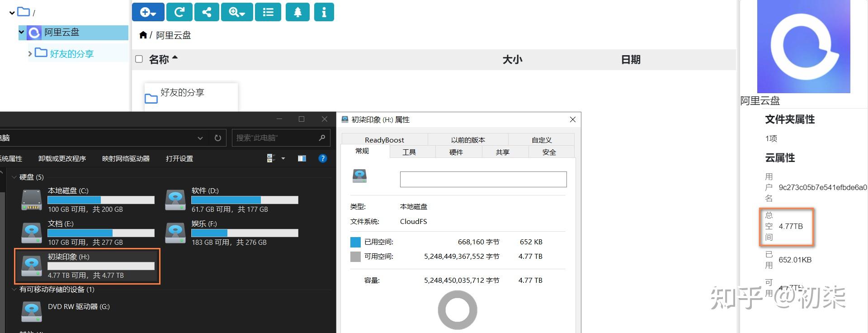Close the 初柒印象 (H:) 属性 dialog
This screenshot has height=333, width=868.
(x=572, y=119)
